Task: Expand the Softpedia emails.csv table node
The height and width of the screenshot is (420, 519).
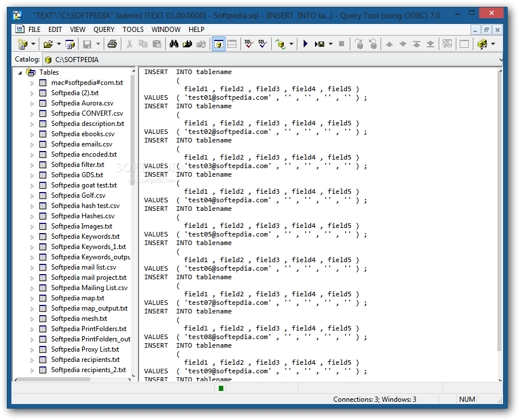Action: pos(32,145)
